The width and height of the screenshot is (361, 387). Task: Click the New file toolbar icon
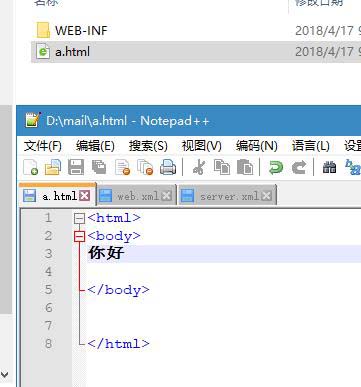pos(30,167)
